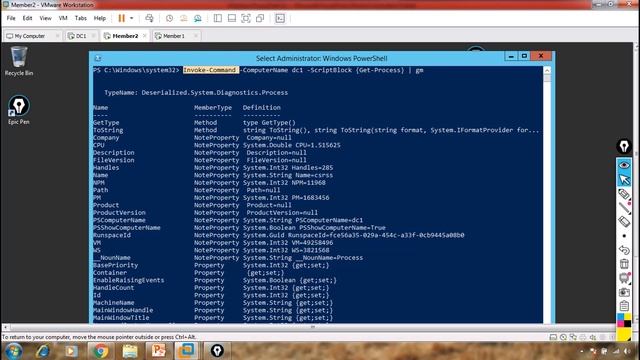Change the Epic Pen brush size dot
640x360 pixels.
[x=624, y=236]
